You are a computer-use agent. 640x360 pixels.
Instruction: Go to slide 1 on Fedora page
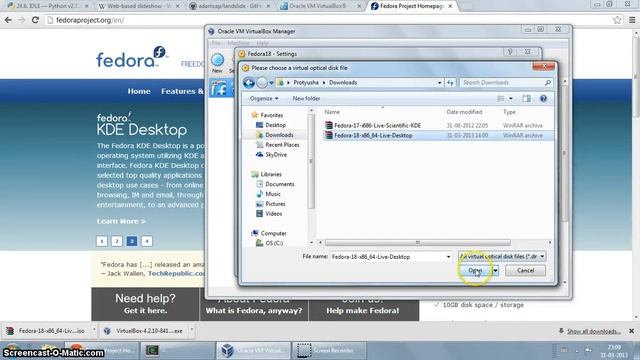(102, 241)
